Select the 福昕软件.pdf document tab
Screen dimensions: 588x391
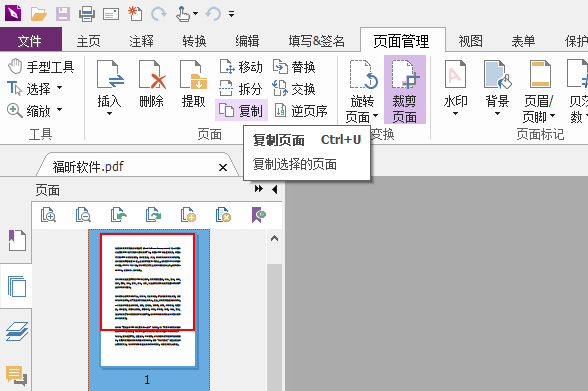pos(137,165)
